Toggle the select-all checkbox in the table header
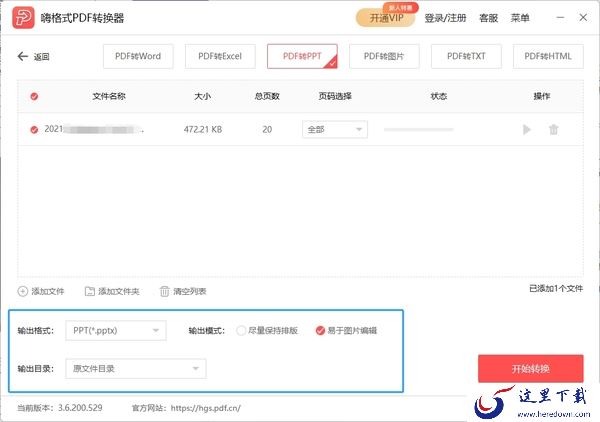 [x=34, y=96]
